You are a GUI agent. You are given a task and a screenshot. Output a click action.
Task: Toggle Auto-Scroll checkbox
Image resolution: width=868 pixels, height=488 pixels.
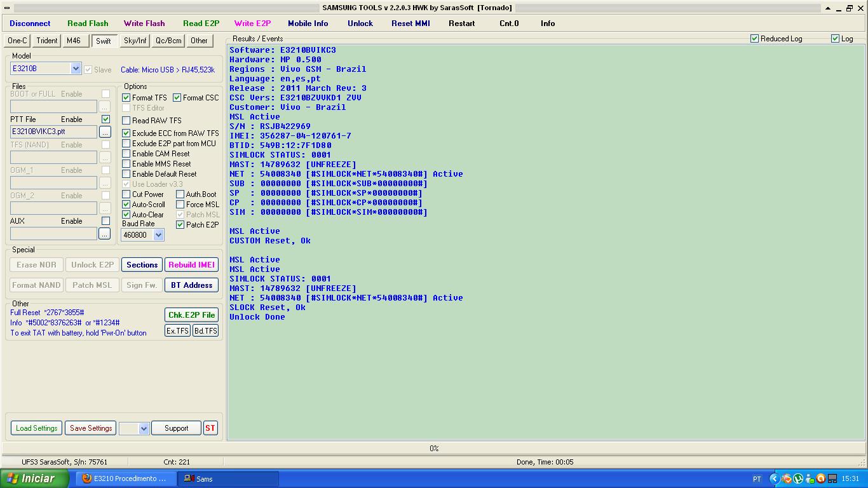pos(126,205)
